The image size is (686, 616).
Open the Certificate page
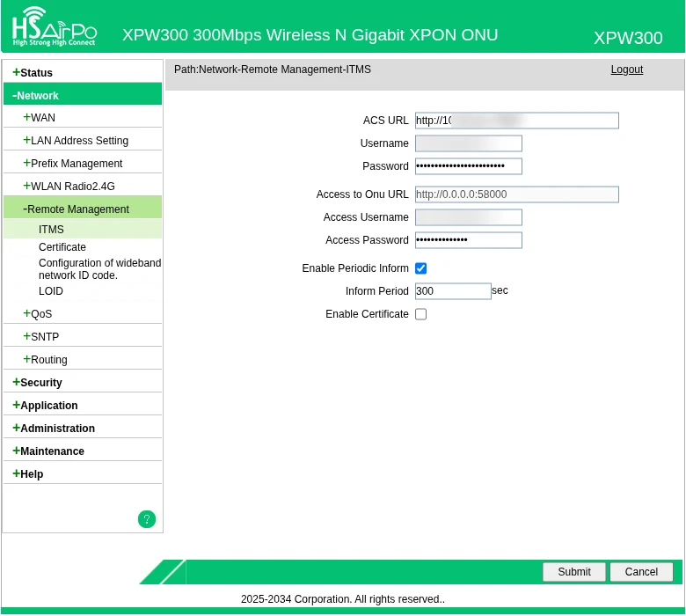pos(62,247)
